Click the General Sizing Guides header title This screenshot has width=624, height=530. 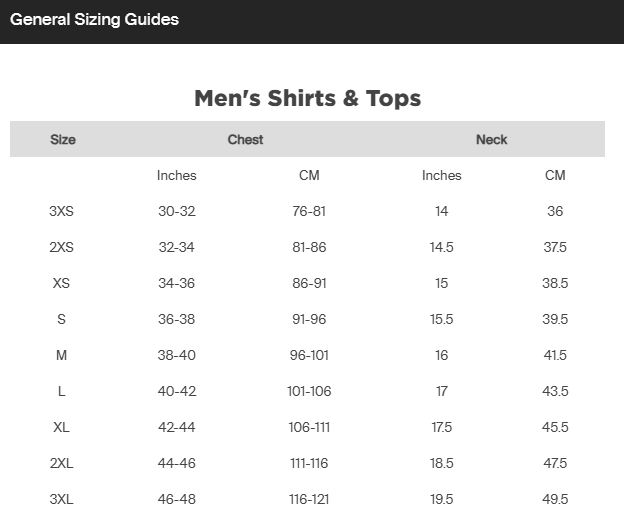coord(94,19)
